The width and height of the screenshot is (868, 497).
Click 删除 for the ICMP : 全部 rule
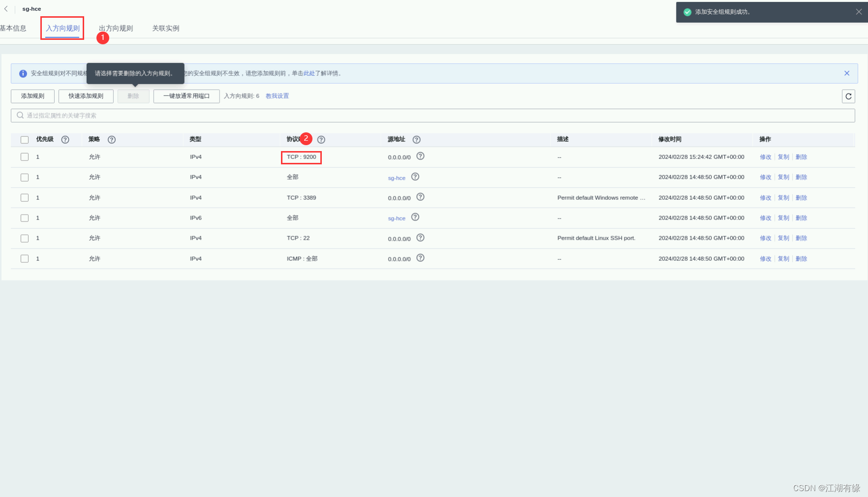(801, 259)
